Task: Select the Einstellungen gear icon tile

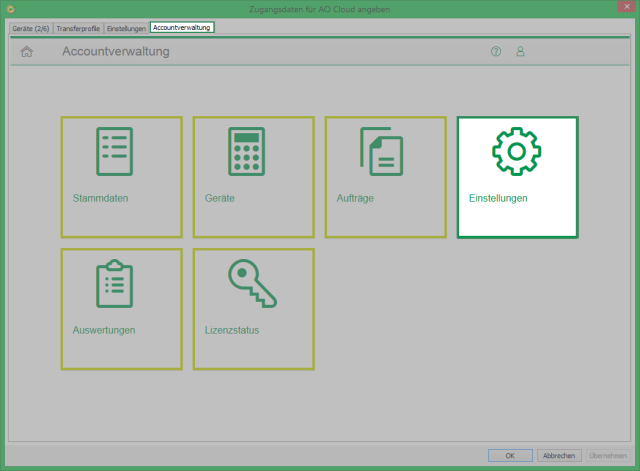Action: (x=516, y=152)
